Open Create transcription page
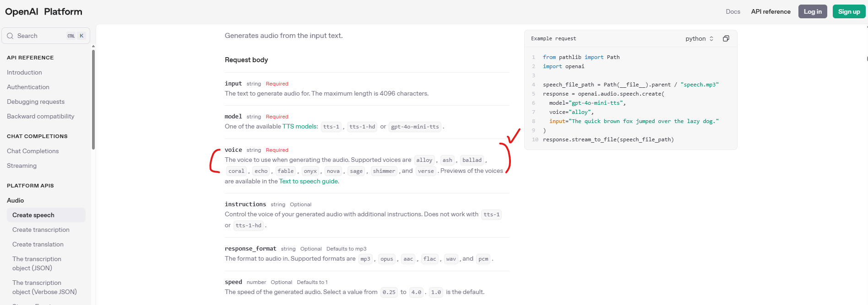Viewport: 868px width, 305px height. pos(41,230)
